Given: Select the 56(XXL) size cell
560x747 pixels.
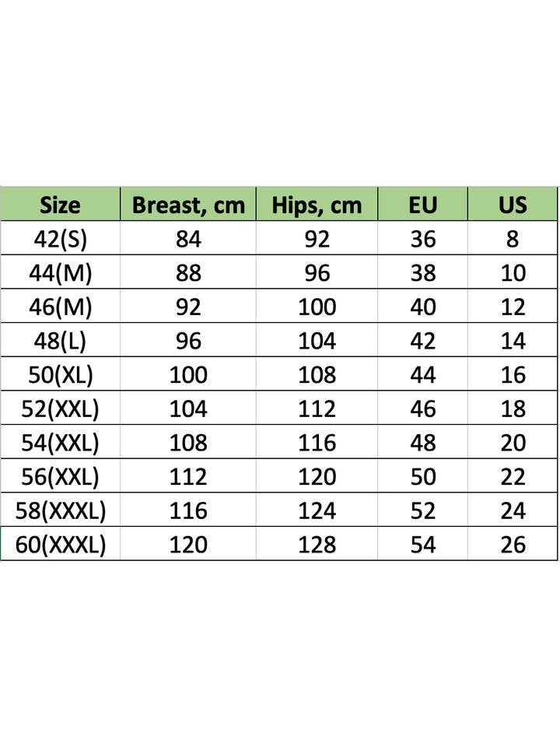Looking at the screenshot, I should click(61, 476).
